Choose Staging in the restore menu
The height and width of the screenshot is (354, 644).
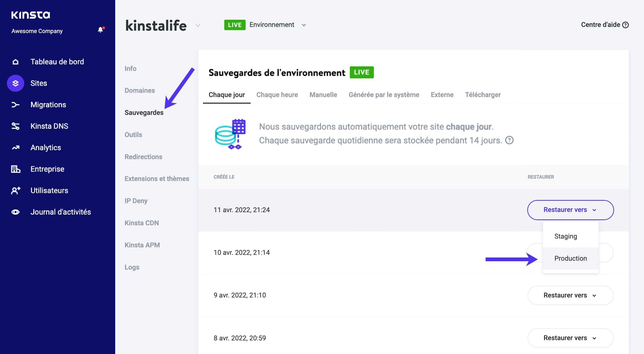click(571, 236)
